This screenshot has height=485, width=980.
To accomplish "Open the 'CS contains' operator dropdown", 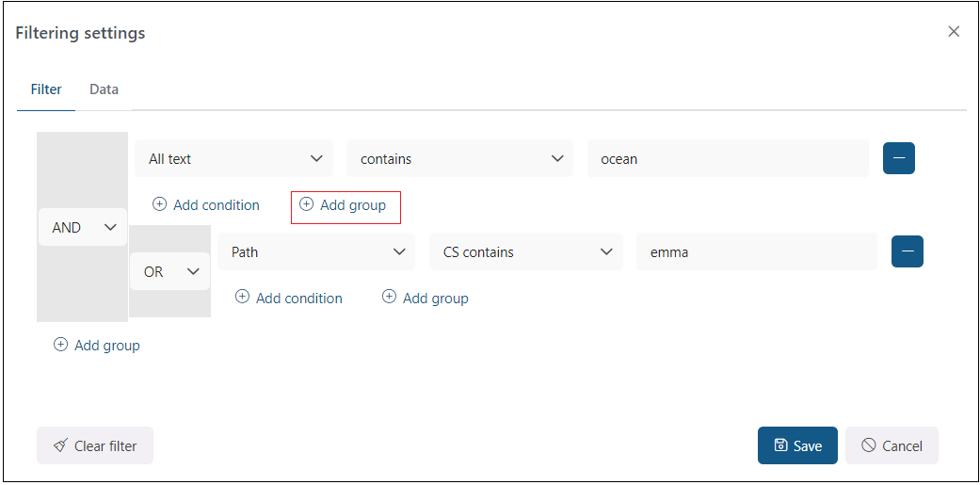I will [525, 252].
